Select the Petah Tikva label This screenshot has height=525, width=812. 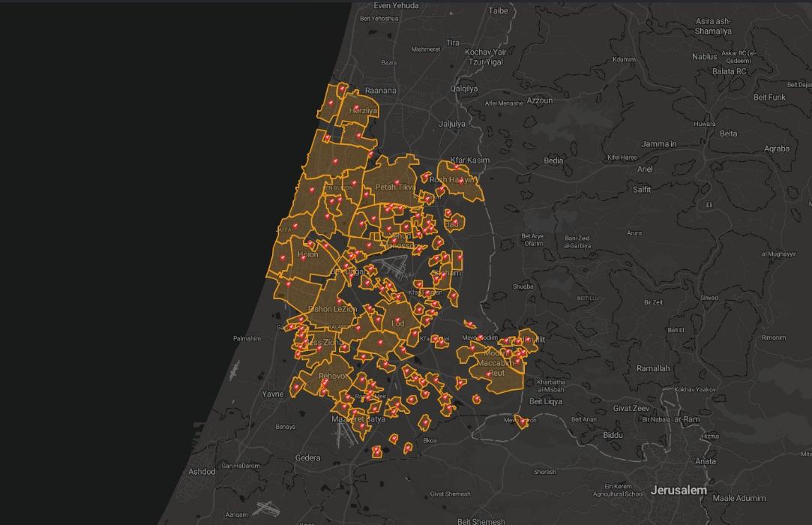click(395, 187)
